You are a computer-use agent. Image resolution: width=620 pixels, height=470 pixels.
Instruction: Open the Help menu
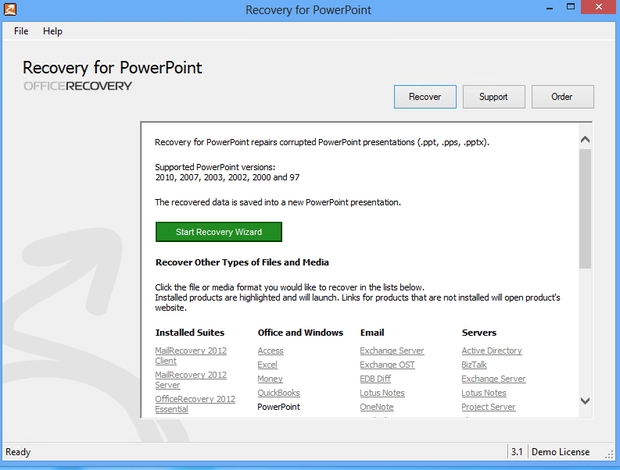53,31
